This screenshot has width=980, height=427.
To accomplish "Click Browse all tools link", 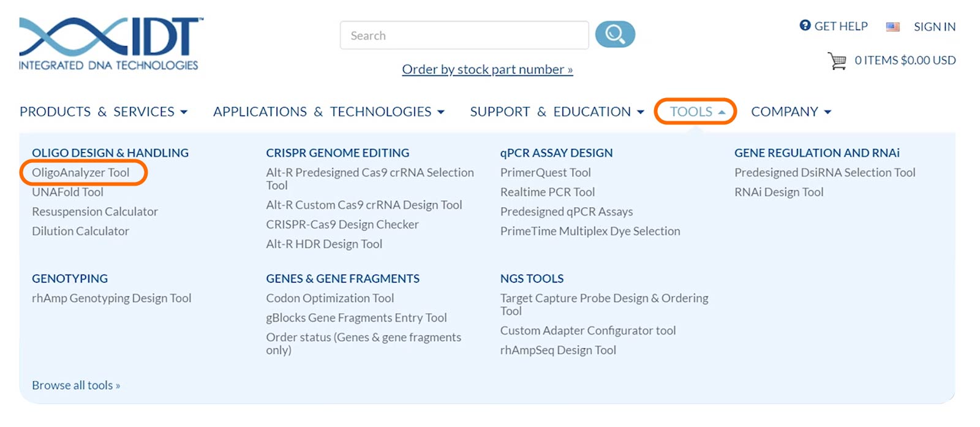I will tap(76, 385).
